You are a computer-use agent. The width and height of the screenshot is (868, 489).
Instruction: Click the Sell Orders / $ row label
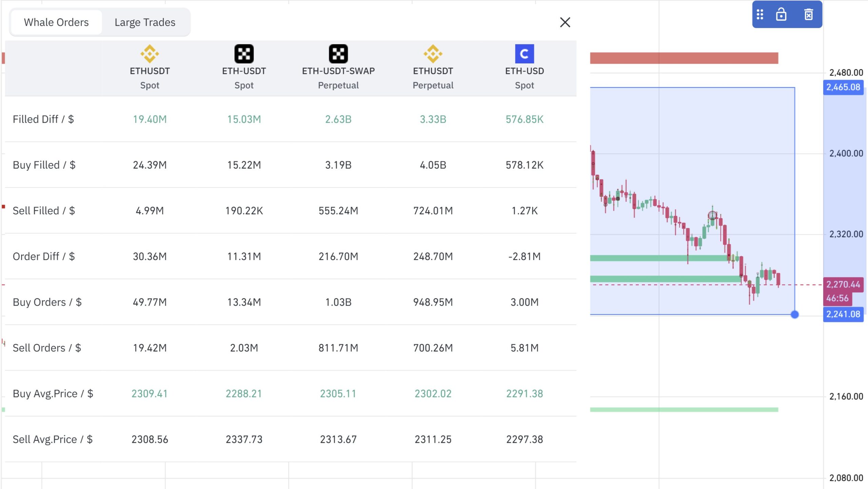pyautogui.click(x=47, y=348)
